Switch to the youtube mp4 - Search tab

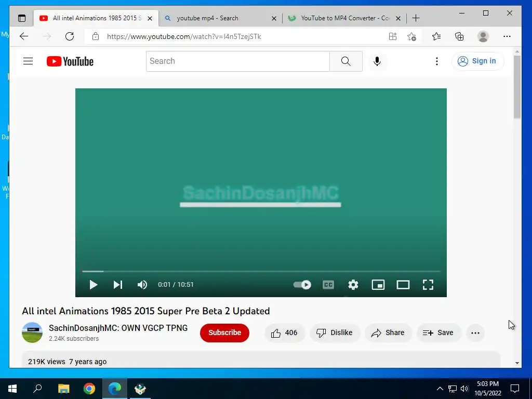click(x=220, y=18)
